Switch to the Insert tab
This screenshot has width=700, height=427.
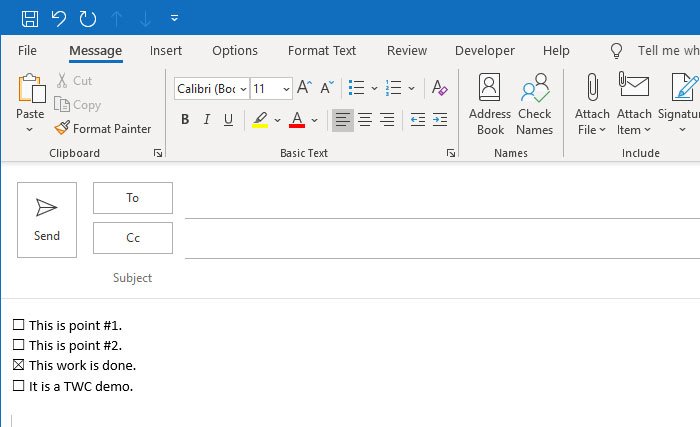[x=166, y=51]
